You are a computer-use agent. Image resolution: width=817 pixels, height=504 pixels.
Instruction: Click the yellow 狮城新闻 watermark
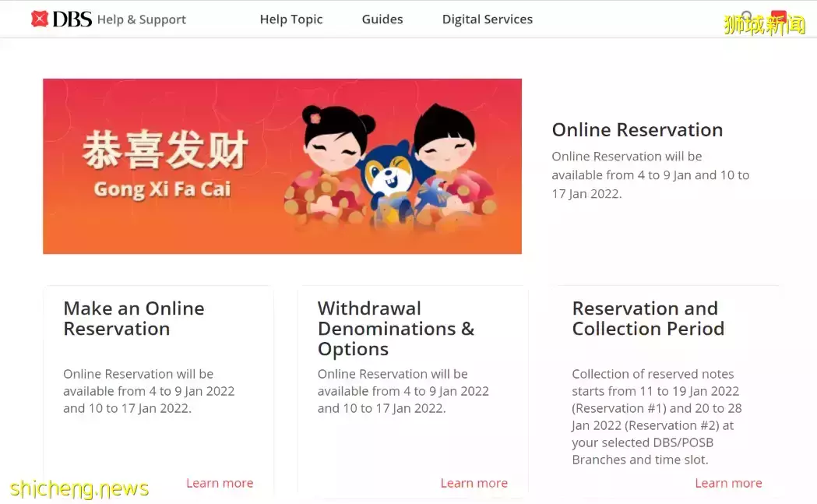click(764, 25)
